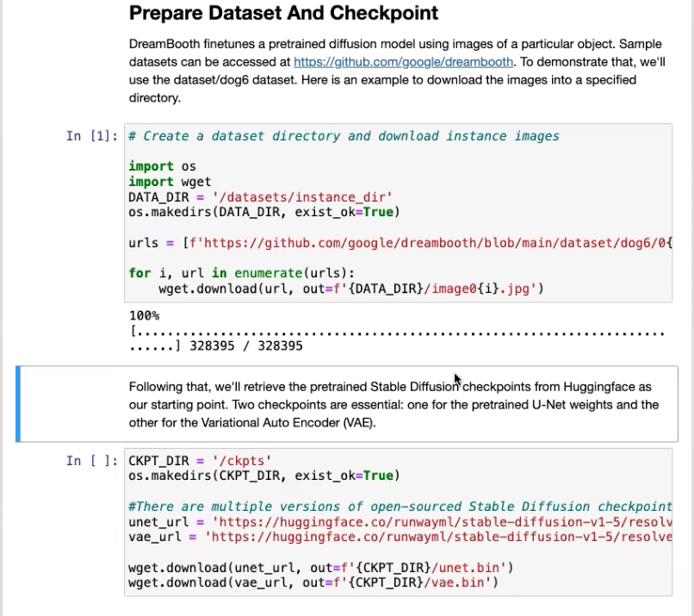The height and width of the screenshot is (616, 694).
Task: Open the google/dreambooth GitHub link
Action: click(403, 61)
